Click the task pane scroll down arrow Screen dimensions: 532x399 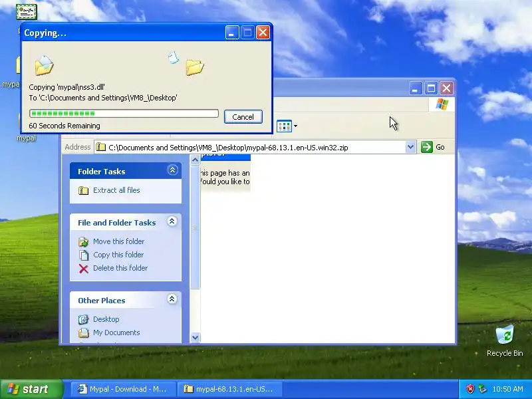195,338
